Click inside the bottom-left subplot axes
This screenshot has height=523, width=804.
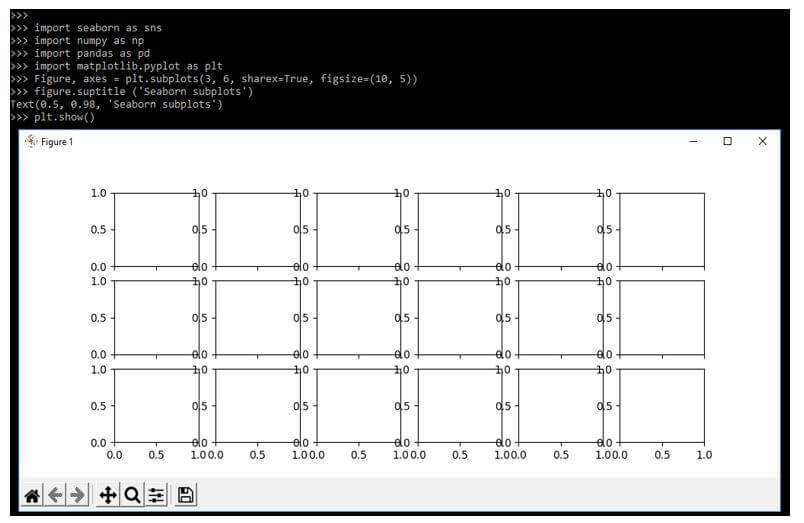tap(156, 406)
